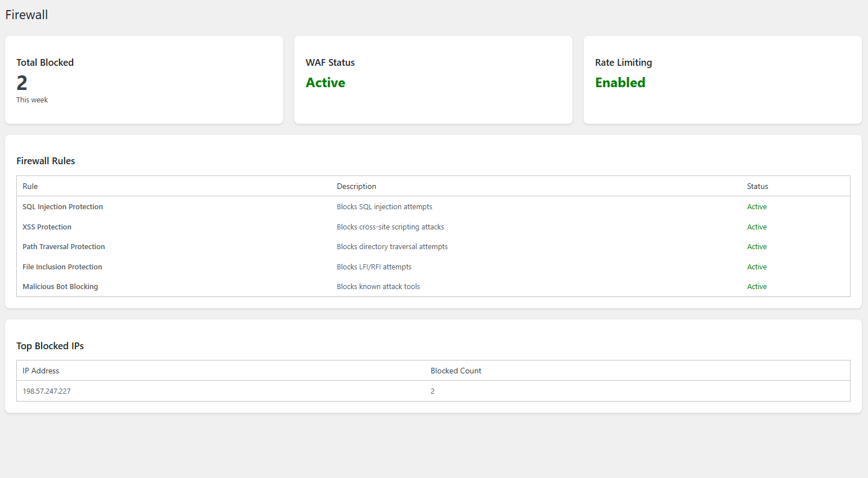Click the IP Address column header
868x478 pixels.
(x=41, y=371)
